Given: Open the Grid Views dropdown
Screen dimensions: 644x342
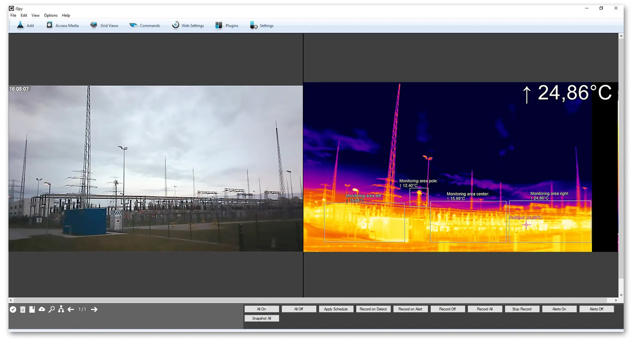Looking at the screenshot, I should (104, 25).
